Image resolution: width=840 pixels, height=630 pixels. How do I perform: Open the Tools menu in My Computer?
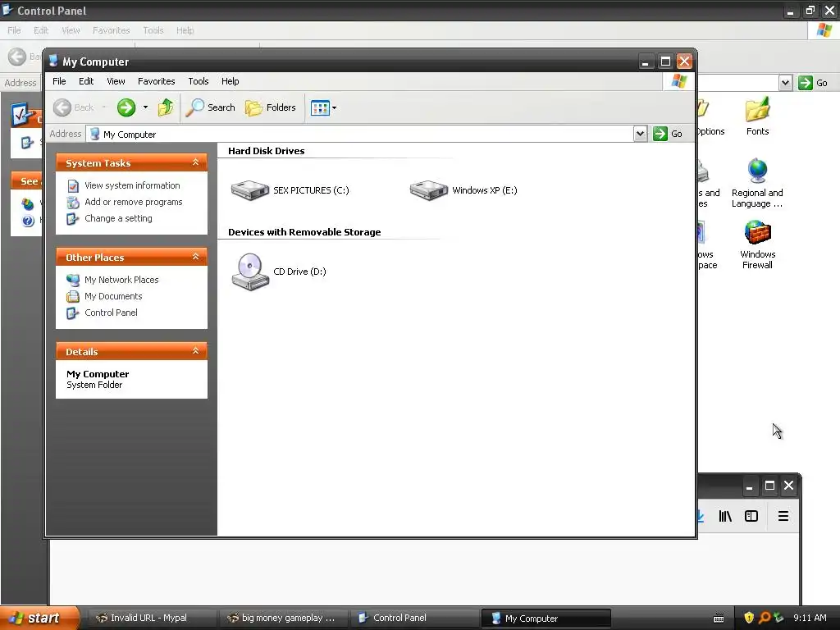tap(199, 81)
